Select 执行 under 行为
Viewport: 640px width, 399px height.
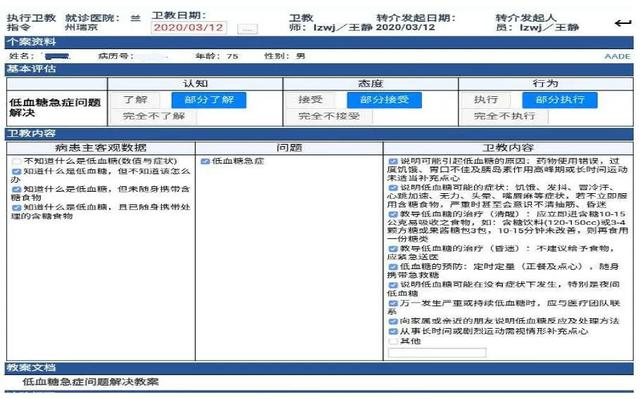click(x=486, y=100)
